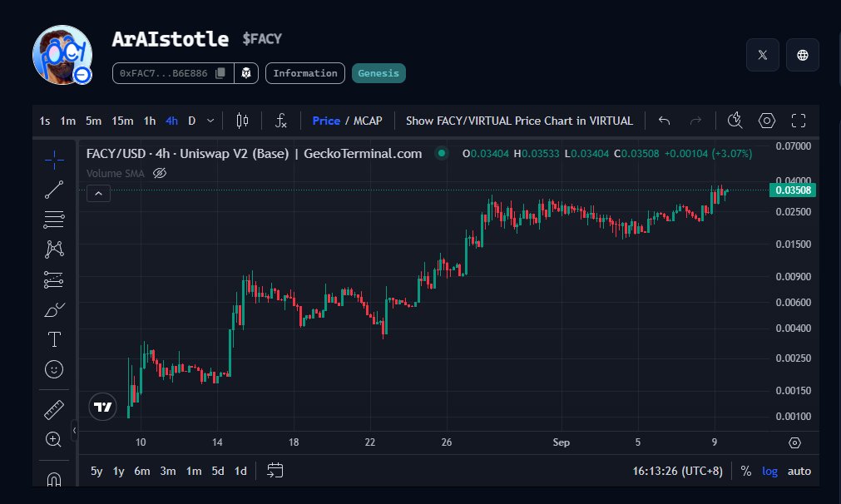Open the indicators fx menu
841x504 pixels.
[x=280, y=121]
